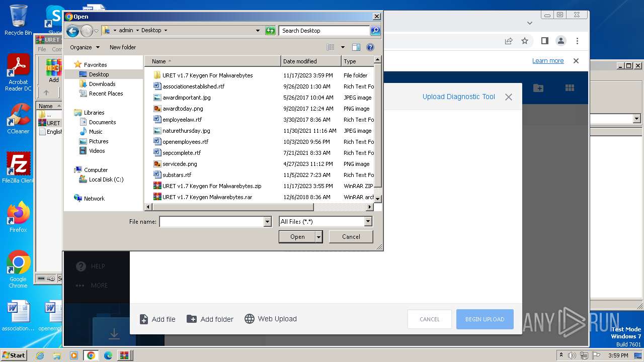Click the File name input field

tap(212, 222)
